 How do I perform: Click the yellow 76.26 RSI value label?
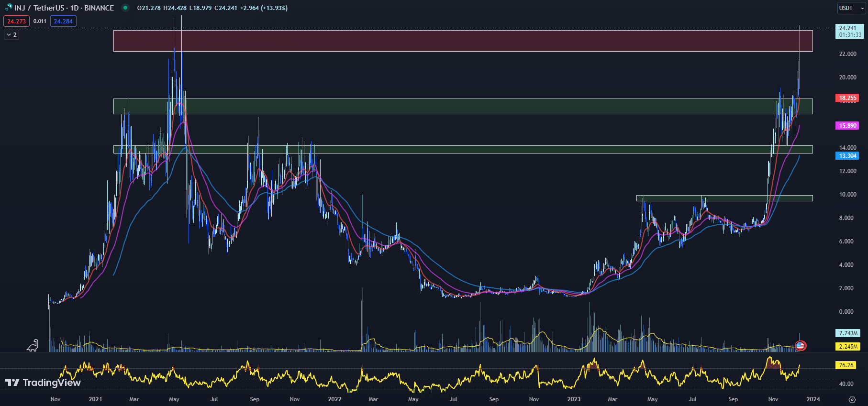[x=846, y=365]
